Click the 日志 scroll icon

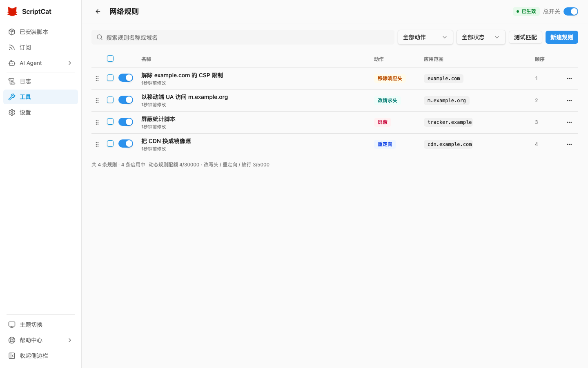[12, 81]
